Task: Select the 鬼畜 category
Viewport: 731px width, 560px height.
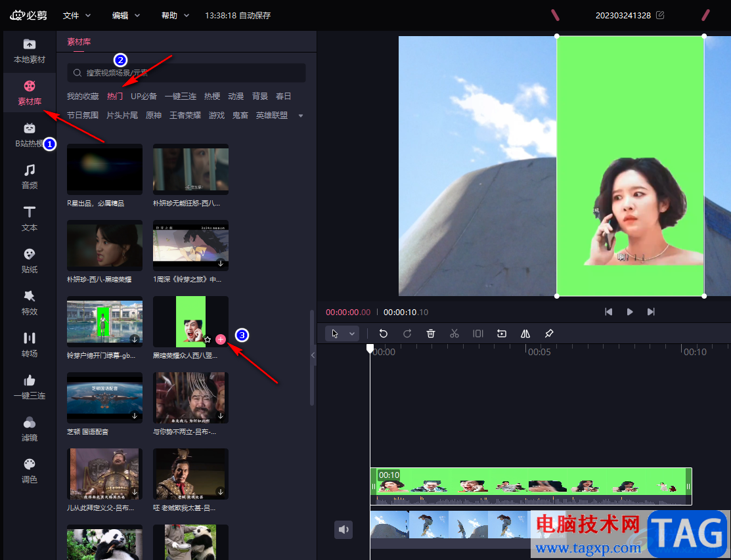Action: coord(240,115)
